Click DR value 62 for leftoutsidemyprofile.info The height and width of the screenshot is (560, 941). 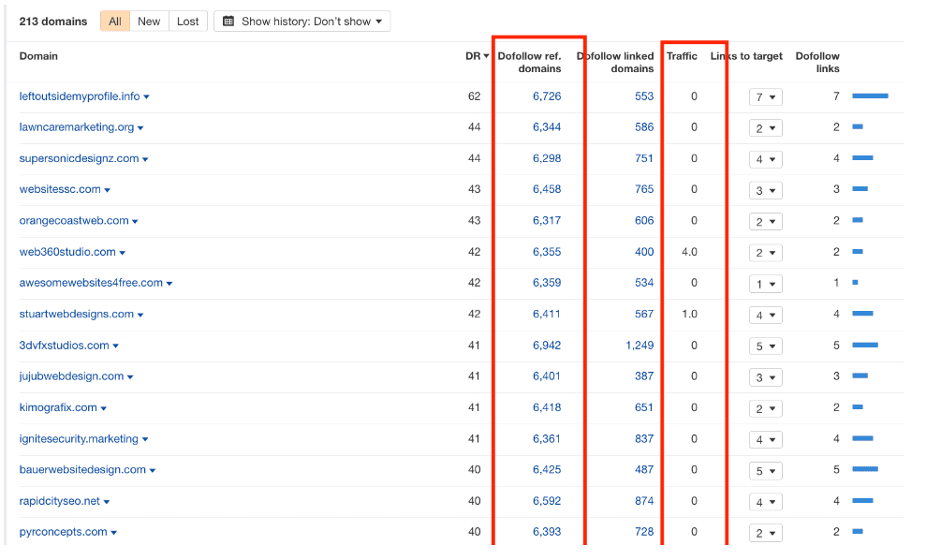pyautogui.click(x=474, y=96)
